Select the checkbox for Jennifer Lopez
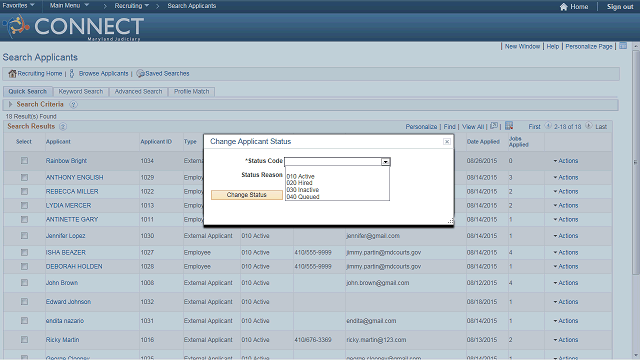Viewport: 640px width, 360px height. (x=24, y=236)
